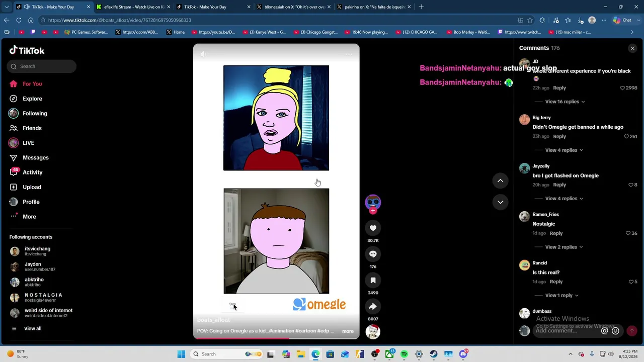Expand the video caption with more
This screenshot has height=362, width=644.
click(348, 331)
